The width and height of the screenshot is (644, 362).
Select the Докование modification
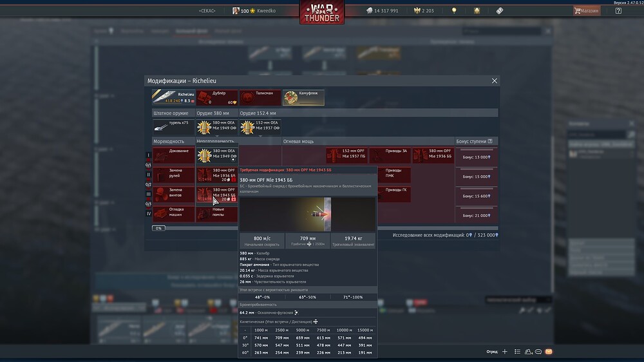[173, 155]
